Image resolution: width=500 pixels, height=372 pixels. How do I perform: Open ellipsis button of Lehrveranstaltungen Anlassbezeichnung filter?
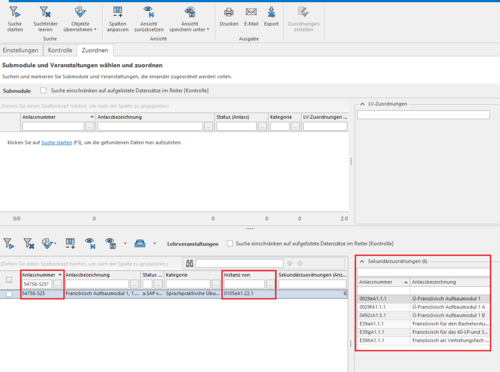click(134, 284)
